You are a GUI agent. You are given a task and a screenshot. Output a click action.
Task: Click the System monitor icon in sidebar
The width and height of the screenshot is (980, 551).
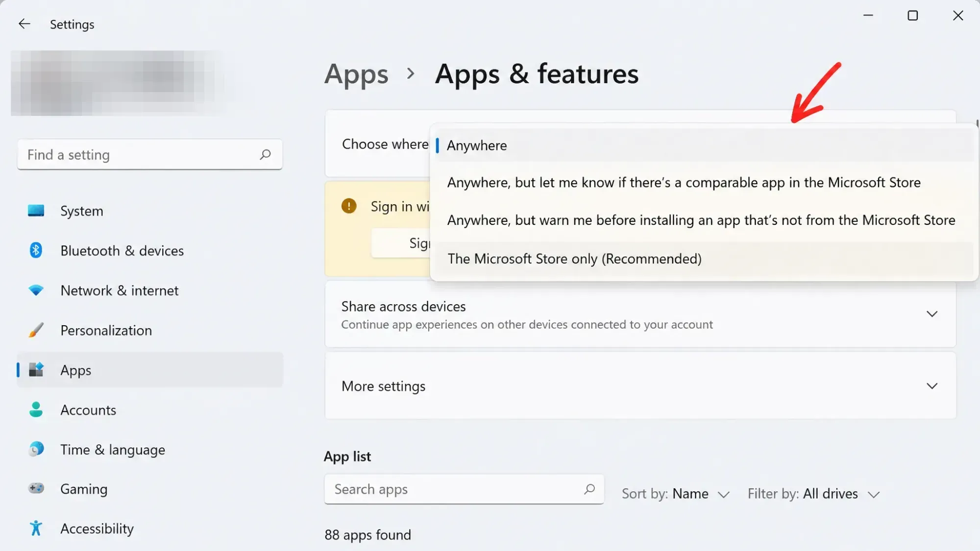tap(36, 211)
